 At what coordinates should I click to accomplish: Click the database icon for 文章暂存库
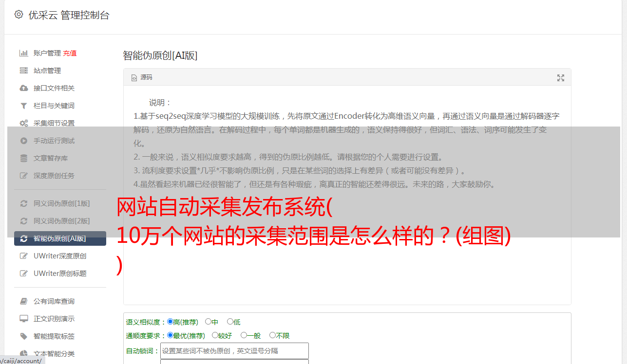pyautogui.click(x=23, y=158)
